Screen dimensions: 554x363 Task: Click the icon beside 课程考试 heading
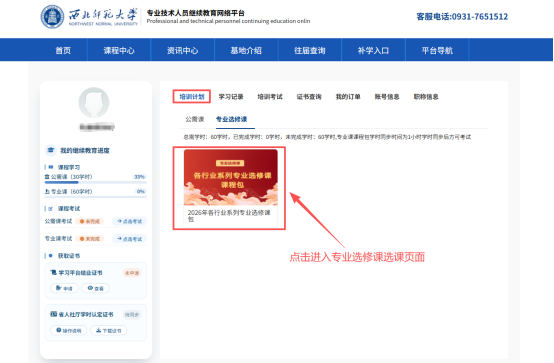click(x=51, y=209)
